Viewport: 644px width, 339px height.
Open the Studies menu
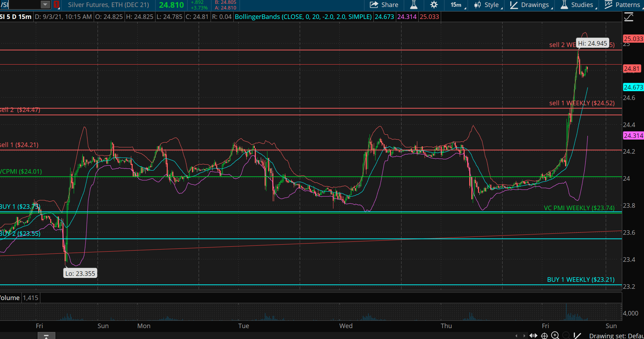point(578,5)
